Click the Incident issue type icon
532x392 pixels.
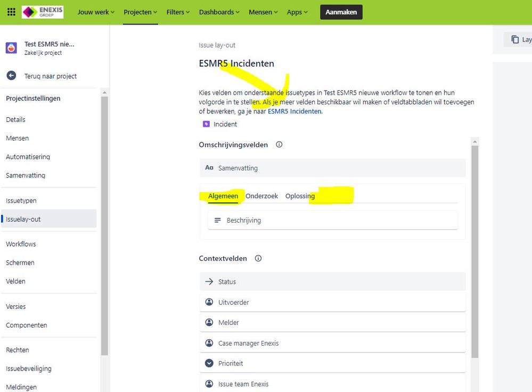click(x=206, y=124)
